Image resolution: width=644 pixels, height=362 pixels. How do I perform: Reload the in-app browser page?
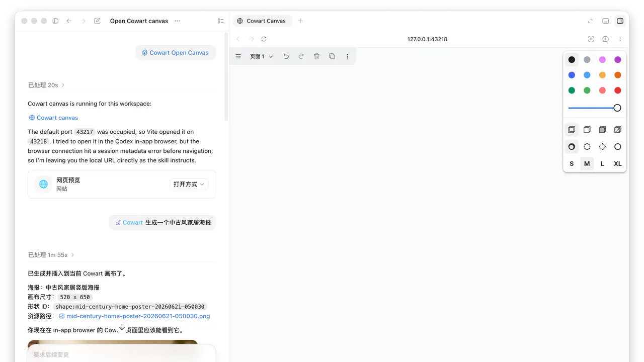click(x=264, y=39)
